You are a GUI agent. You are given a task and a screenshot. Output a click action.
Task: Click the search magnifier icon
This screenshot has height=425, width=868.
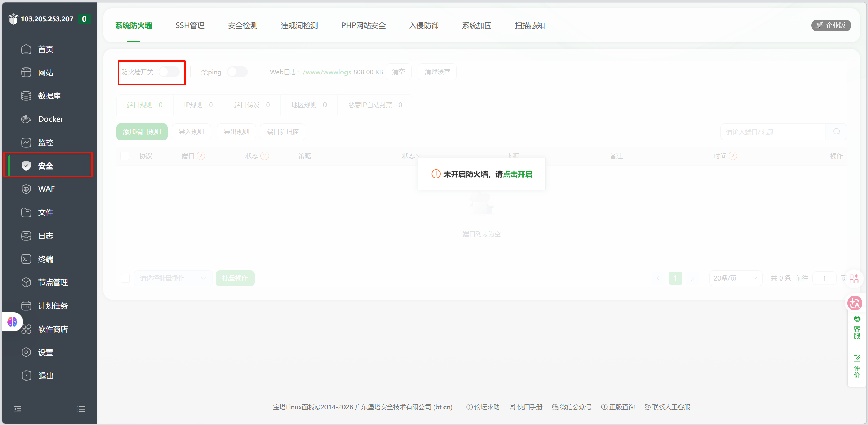836,132
